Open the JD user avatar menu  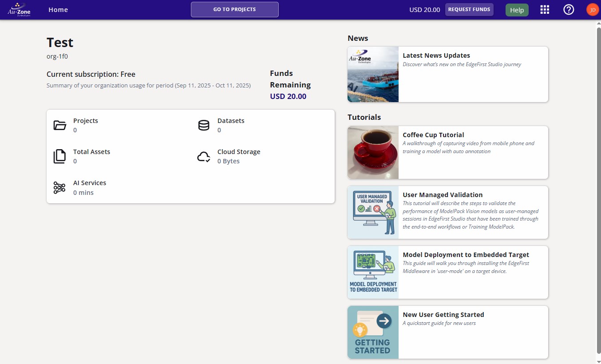593,10
